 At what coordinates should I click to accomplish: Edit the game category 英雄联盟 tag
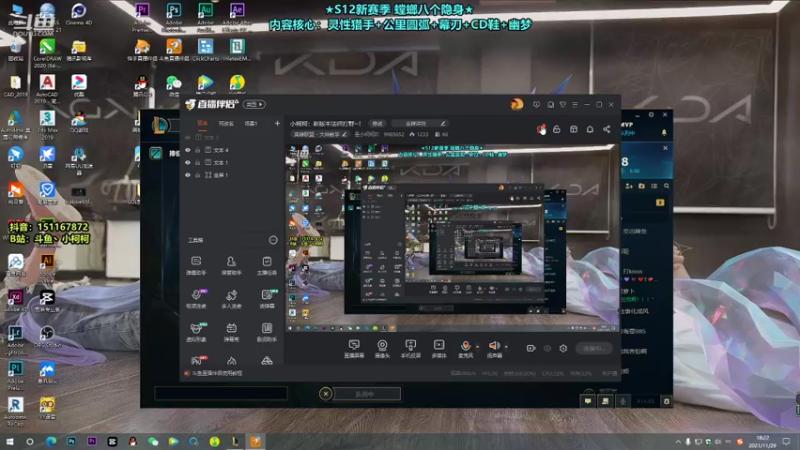click(x=320, y=134)
